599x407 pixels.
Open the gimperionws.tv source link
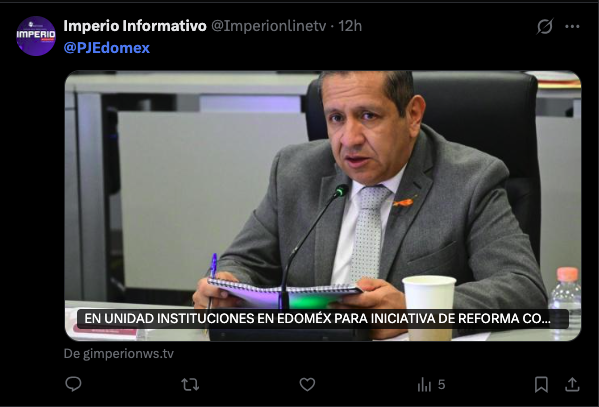(118, 353)
